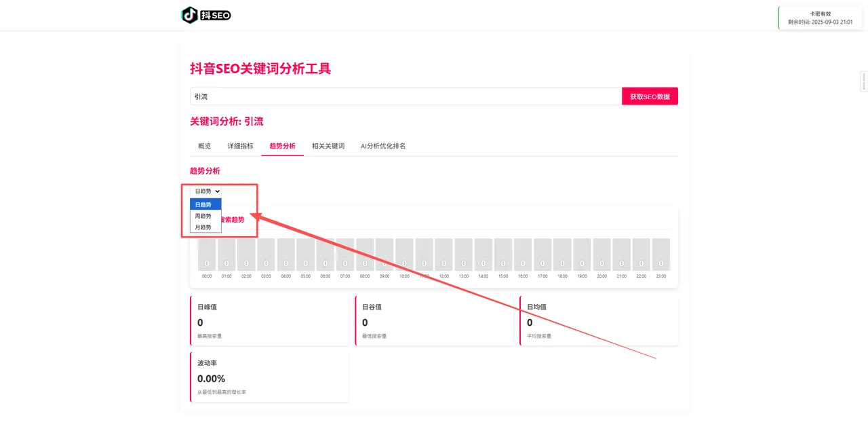
Task: Click the 日峰值 stat card
Action: point(269,320)
